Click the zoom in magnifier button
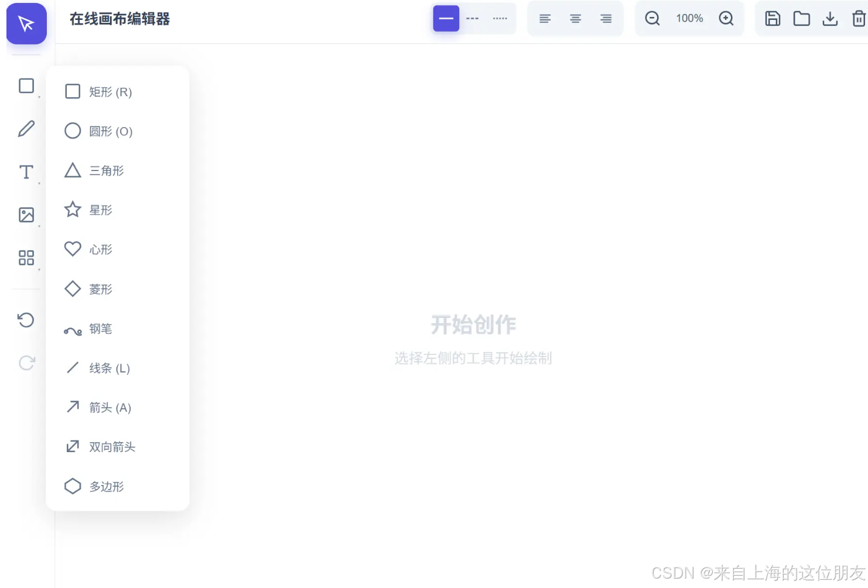The height and width of the screenshot is (588, 868). (726, 18)
